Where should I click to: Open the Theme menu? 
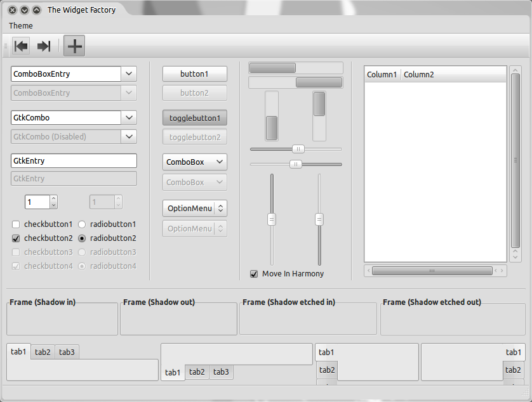21,26
